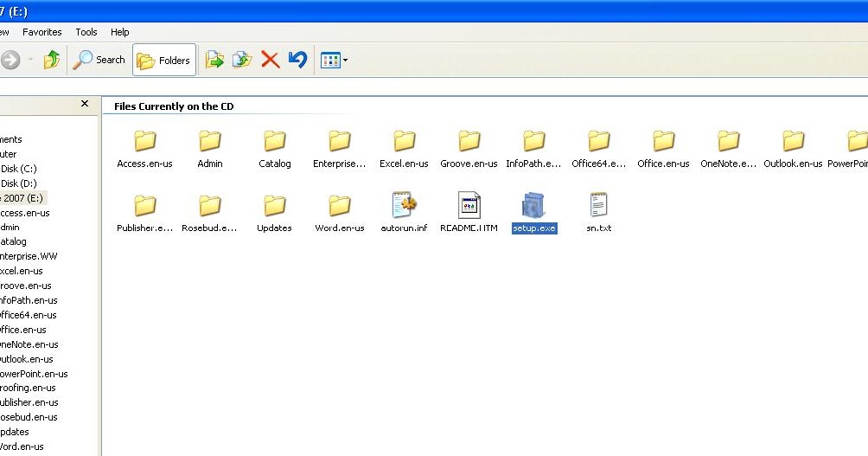
Task: Select the 2007 (E:) drive in tree
Action: (x=23, y=198)
